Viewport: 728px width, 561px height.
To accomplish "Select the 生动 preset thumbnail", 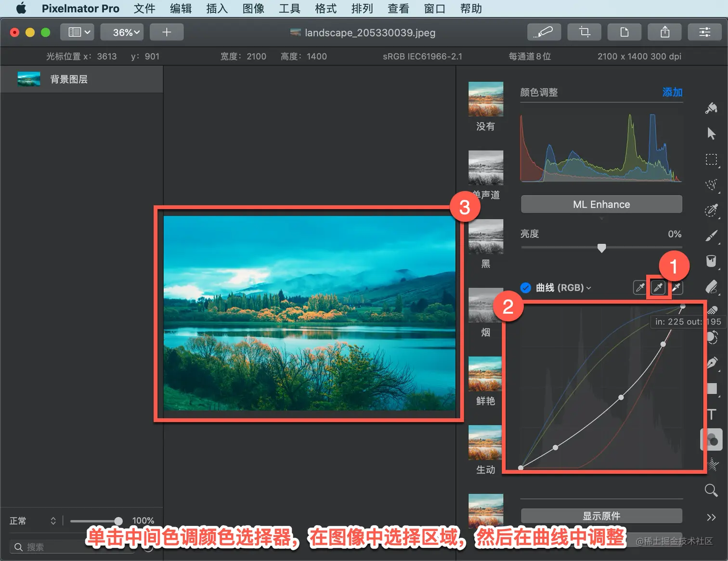I will point(485,443).
